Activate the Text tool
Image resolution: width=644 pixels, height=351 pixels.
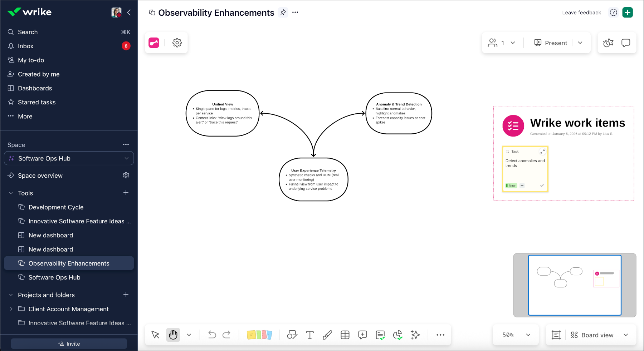(310, 335)
